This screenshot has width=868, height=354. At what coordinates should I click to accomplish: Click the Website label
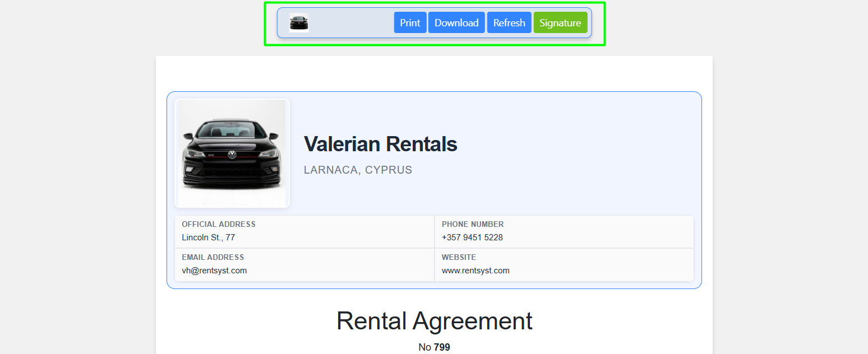(x=459, y=257)
